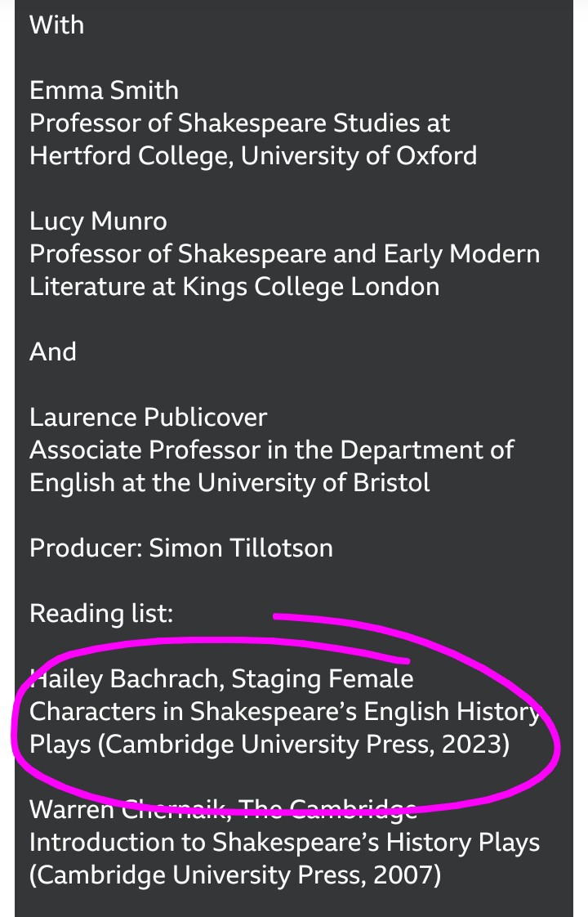Screen dimensions: 588x917
Task: Select "English at the University of Bristol" line
Action: pos(229,482)
